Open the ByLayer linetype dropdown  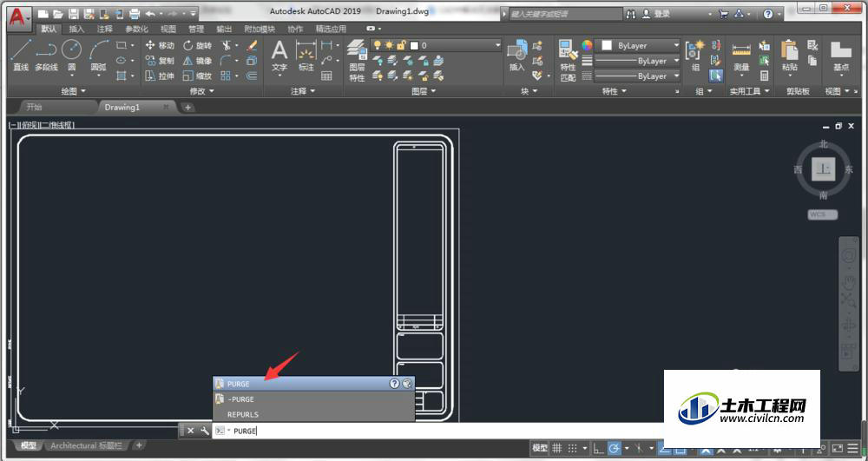point(638,76)
